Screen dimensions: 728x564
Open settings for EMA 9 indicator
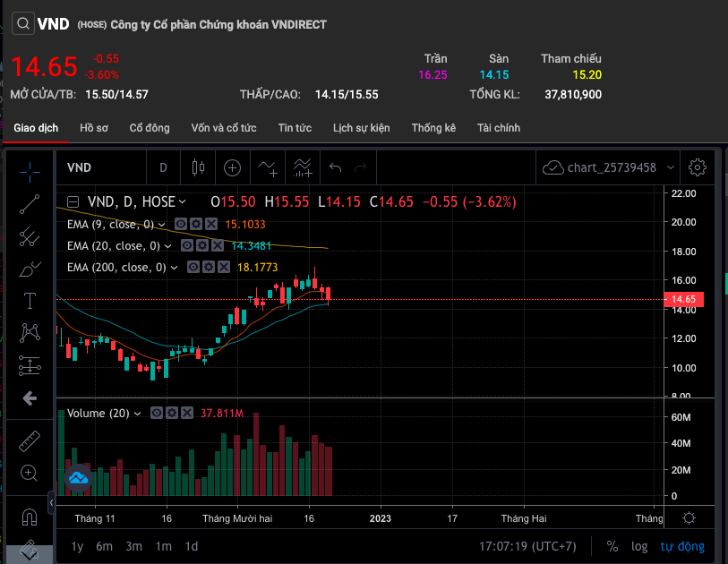coord(196,224)
